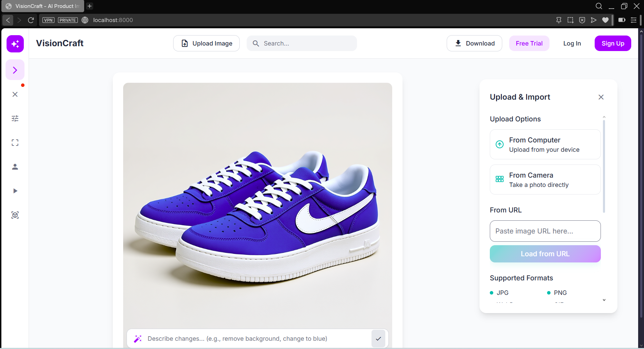The width and height of the screenshot is (644, 349).
Task: Click the play triangle icon in sidebar
Action: click(x=15, y=191)
